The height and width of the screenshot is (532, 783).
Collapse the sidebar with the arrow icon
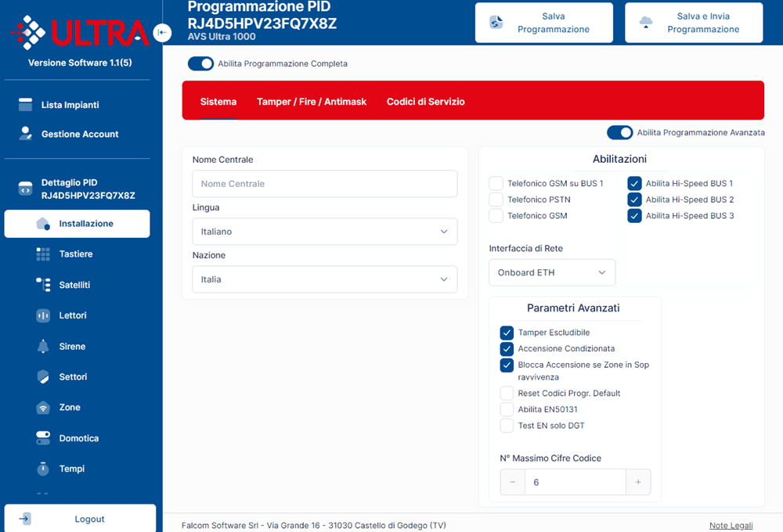tap(162, 32)
